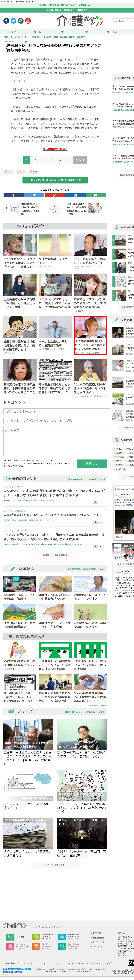The width and height of the screenshot is (134, 980).
Task: Like the first comment with thumbs-up
Action: (96, 502)
